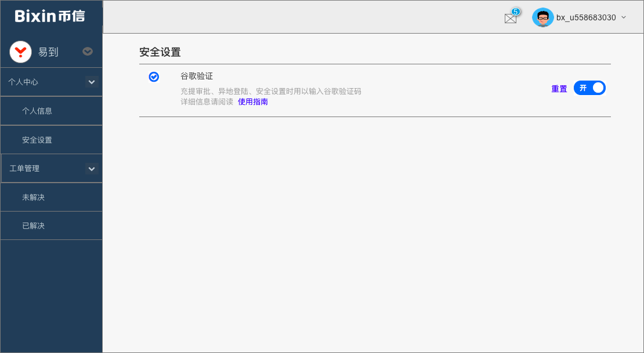Viewport: 644px width, 353px height.
Task: Click the blue checkmark beside 谷歌验证
Action: (154, 77)
